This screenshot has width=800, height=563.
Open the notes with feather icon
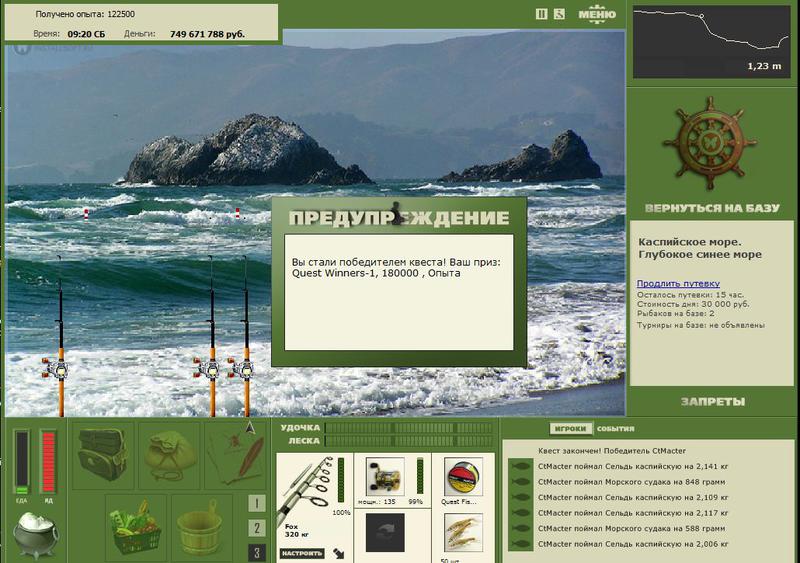237,454
